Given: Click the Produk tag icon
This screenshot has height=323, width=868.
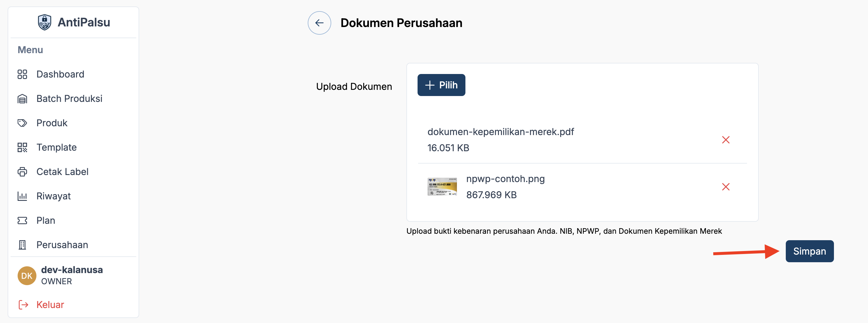Looking at the screenshot, I should 22,123.
